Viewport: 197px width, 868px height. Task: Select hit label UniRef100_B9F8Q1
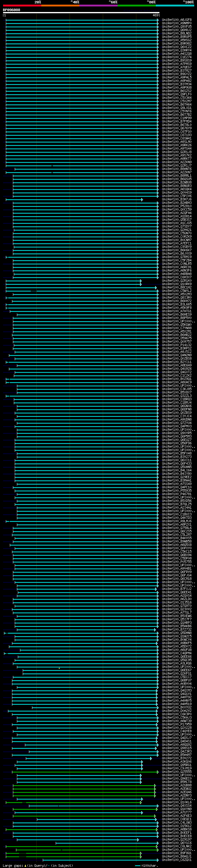177,853
